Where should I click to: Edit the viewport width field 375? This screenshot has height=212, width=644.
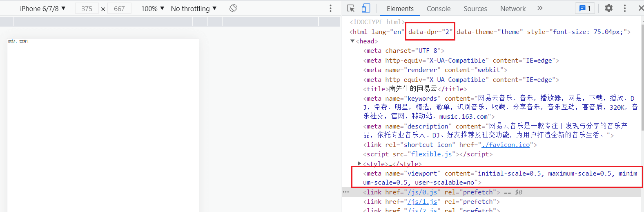coord(87,9)
